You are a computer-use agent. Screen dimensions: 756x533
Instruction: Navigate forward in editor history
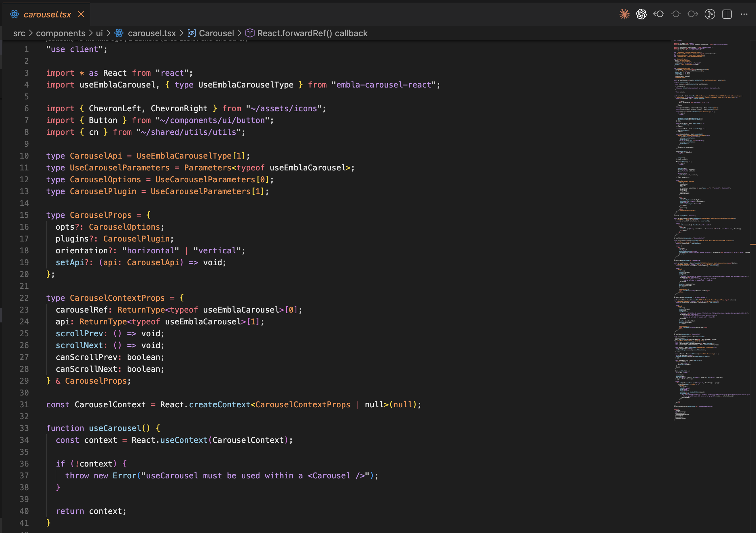coord(692,14)
